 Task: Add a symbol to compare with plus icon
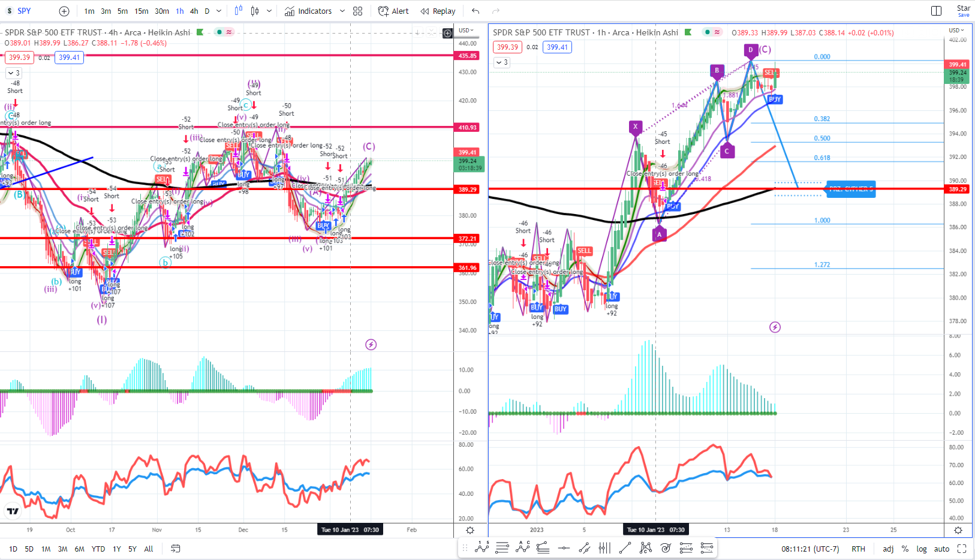[64, 11]
